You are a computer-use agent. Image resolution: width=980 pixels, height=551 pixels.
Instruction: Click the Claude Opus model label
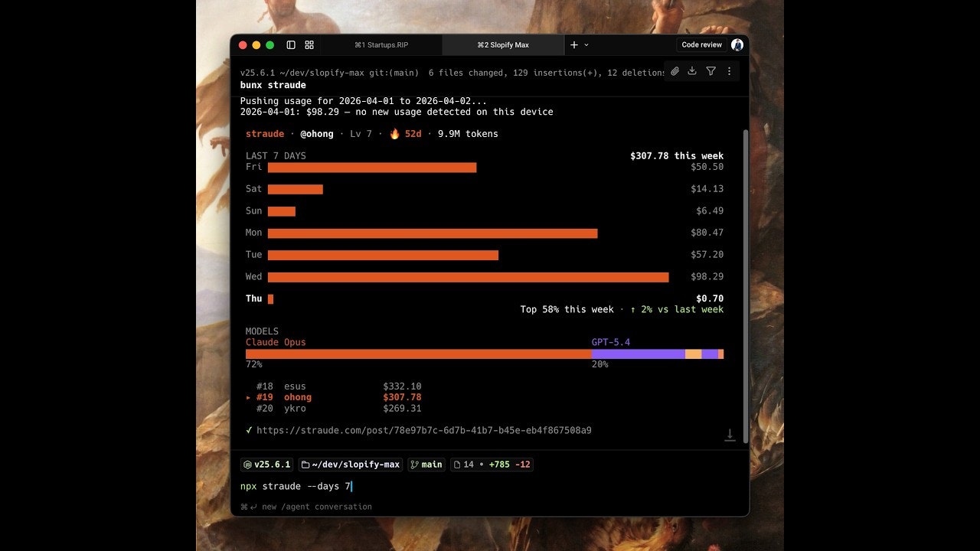coord(276,343)
